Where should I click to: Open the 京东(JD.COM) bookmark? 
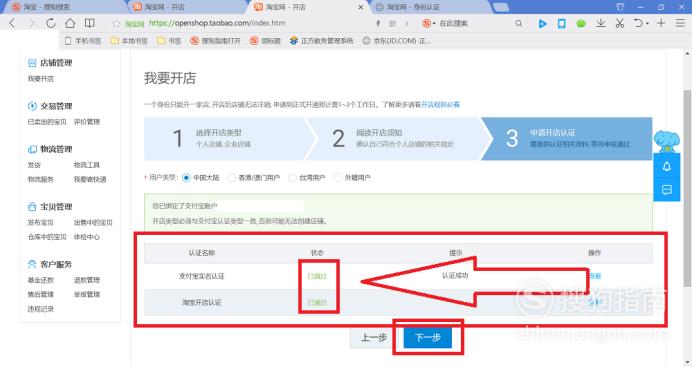397,41
